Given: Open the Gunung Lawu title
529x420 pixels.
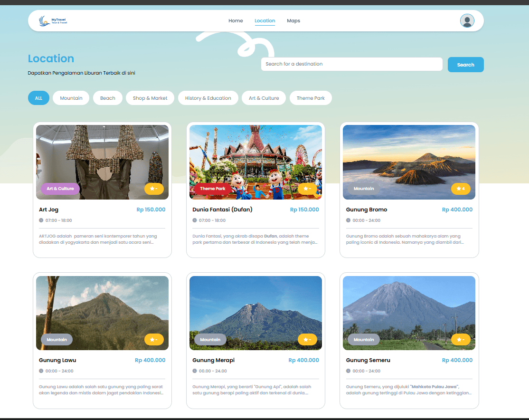Looking at the screenshot, I should pyautogui.click(x=57, y=360).
